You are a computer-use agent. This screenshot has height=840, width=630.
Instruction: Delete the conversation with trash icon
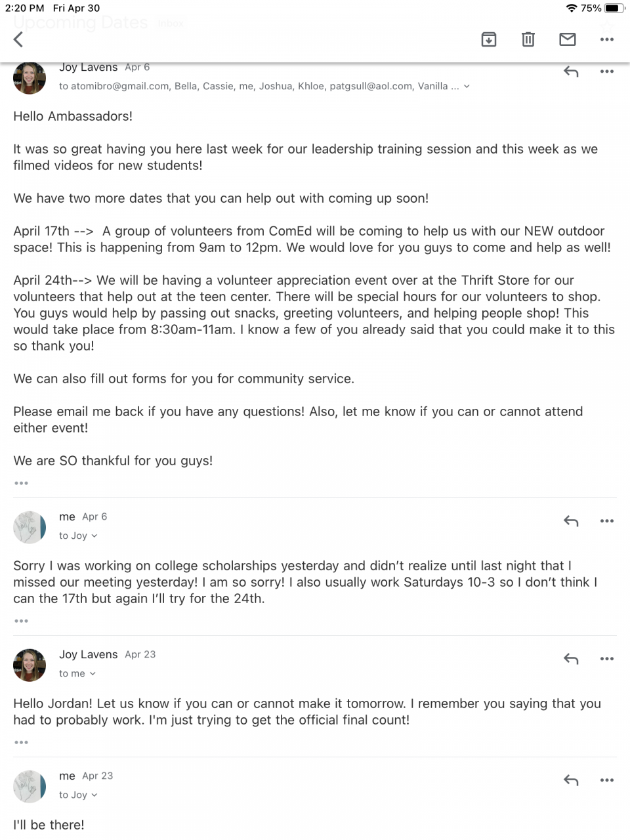click(528, 39)
